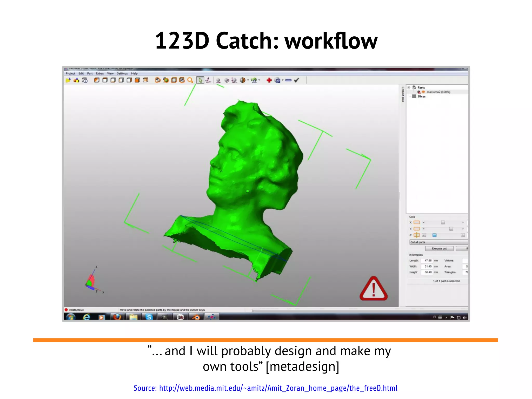The width and height of the screenshot is (532, 399).
Task: Activate the align to platform tool
Action: 208,80
